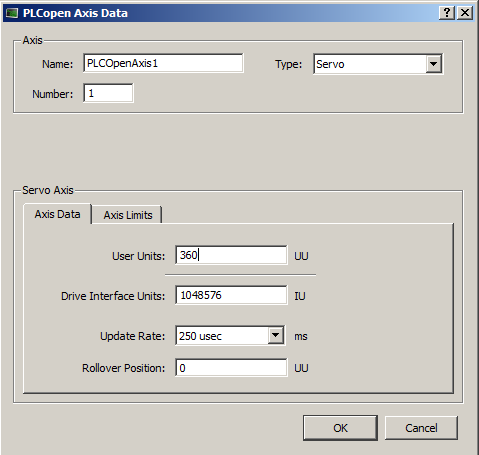
Task: Click the "Update Rate:" label
Action: pyautogui.click(x=133, y=336)
